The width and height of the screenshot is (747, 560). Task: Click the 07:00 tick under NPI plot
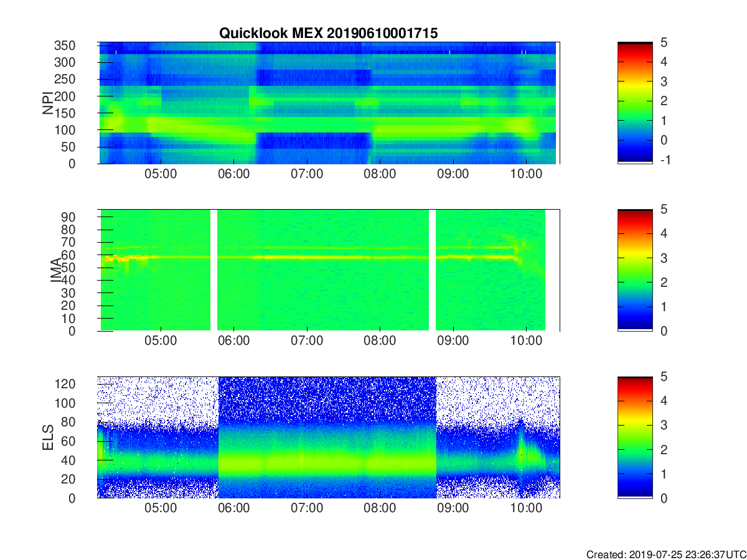click(x=307, y=175)
